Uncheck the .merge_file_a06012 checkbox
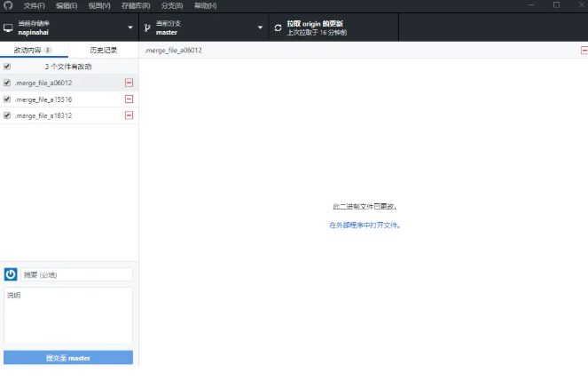 tap(7, 83)
